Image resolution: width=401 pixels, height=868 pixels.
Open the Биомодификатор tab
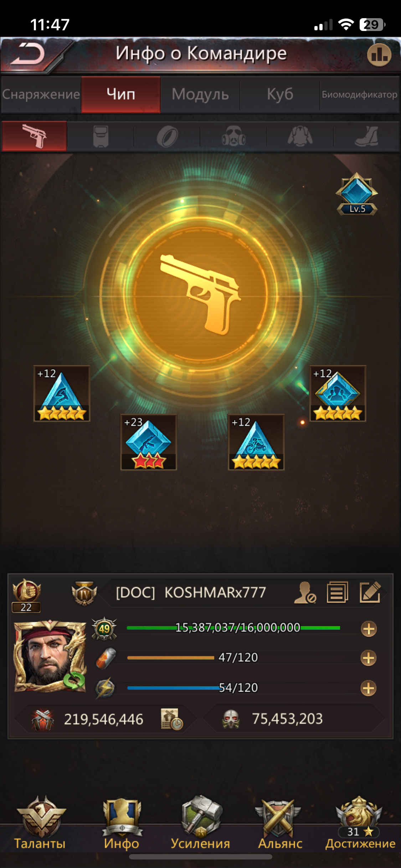[360, 94]
